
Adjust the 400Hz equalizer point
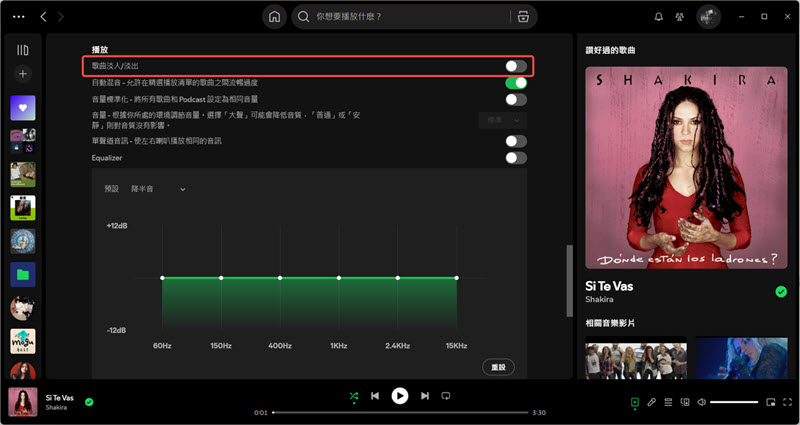coord(280,278)
